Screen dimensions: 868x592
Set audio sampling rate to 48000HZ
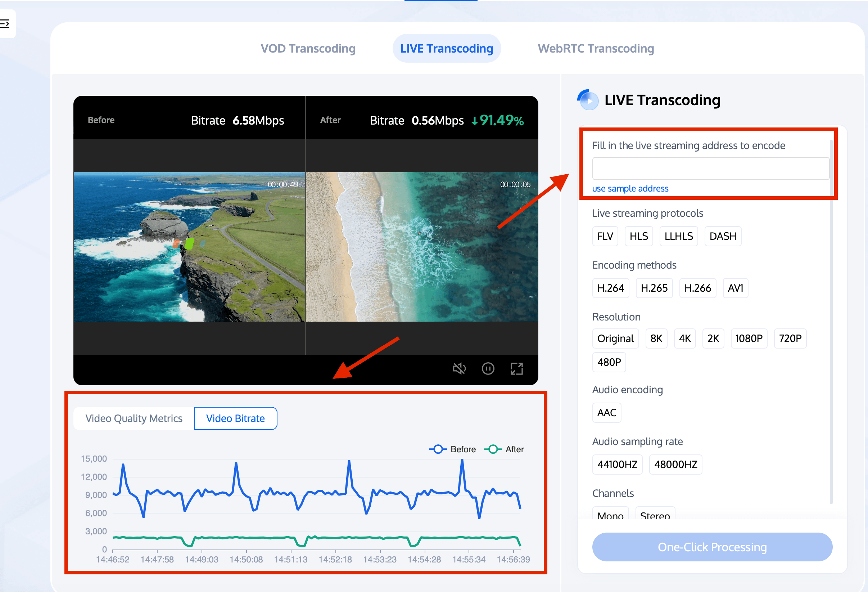point(675,465)
